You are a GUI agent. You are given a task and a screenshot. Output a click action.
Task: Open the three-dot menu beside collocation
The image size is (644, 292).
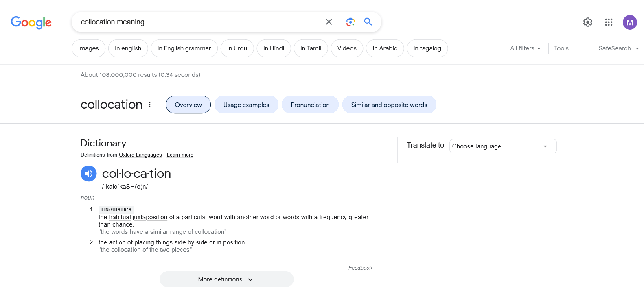point(150,105)
